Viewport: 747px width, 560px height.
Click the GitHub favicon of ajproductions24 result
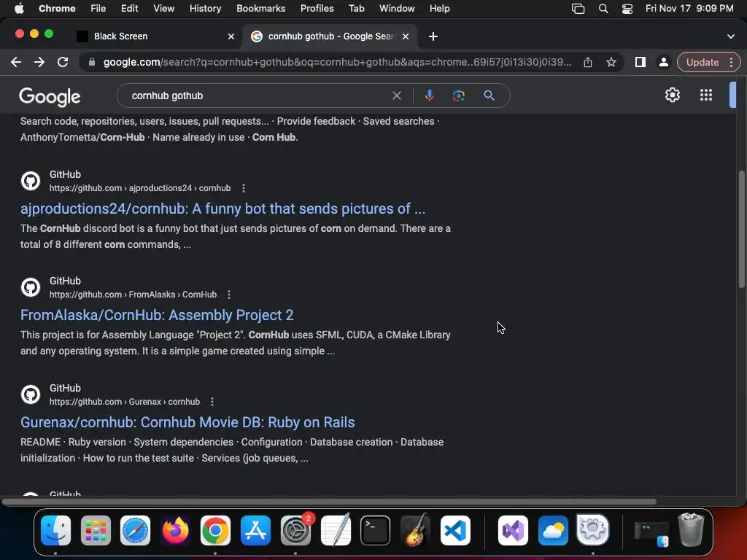(x=31, y=181)
